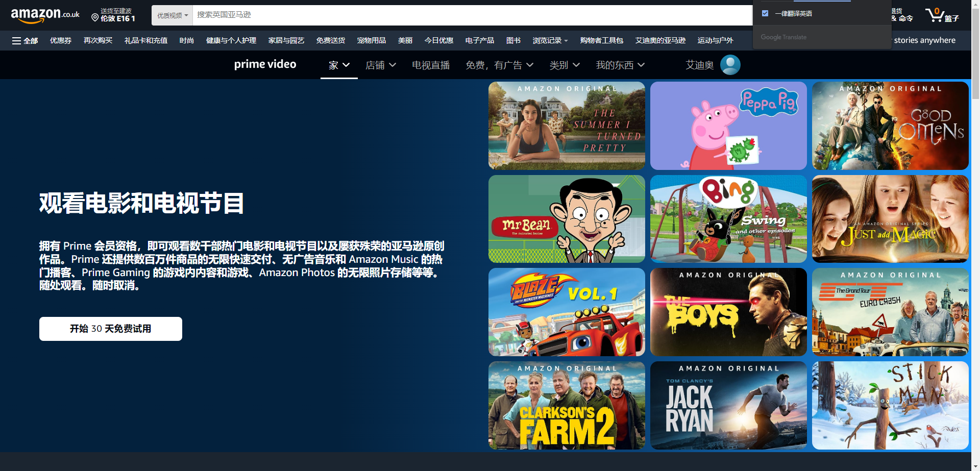Open 家居与园艺 menu item
Screen dimensions: 980x471
pos(286,40)
